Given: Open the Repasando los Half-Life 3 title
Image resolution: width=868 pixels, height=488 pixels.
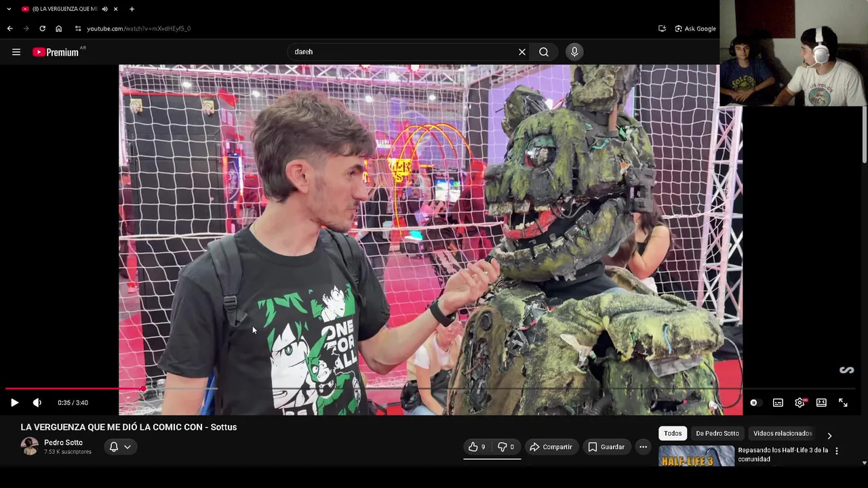Looking at the screenshot, I should [783, 454].
